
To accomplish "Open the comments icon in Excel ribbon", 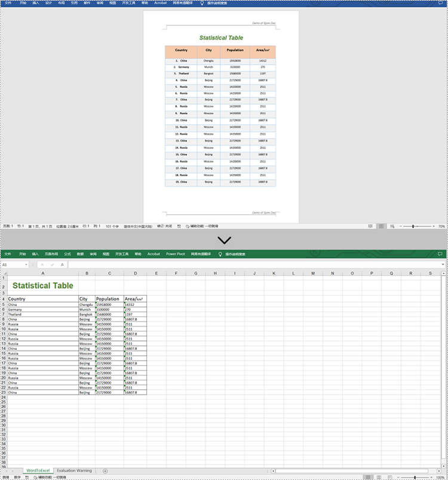I will [x=440, y=254].
